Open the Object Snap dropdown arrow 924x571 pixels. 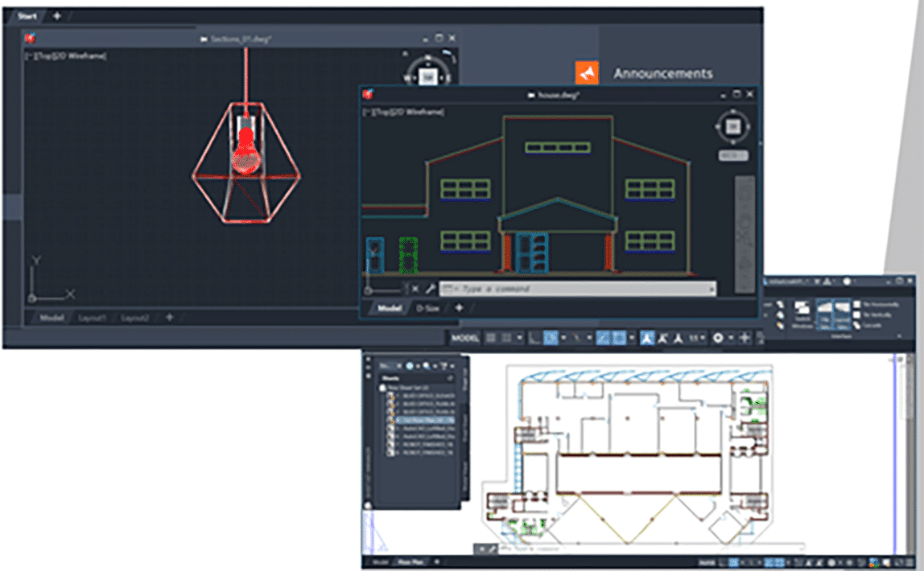(x=632, y=337)
